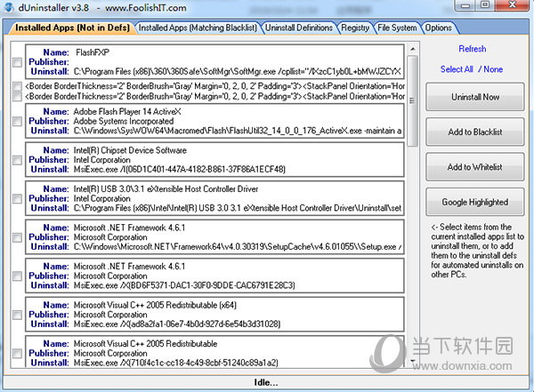Screen dimensions: 534x392
Task: Select MsiExec.exe /X{BD6F5371 uninstall string
Action: [184, 285]
